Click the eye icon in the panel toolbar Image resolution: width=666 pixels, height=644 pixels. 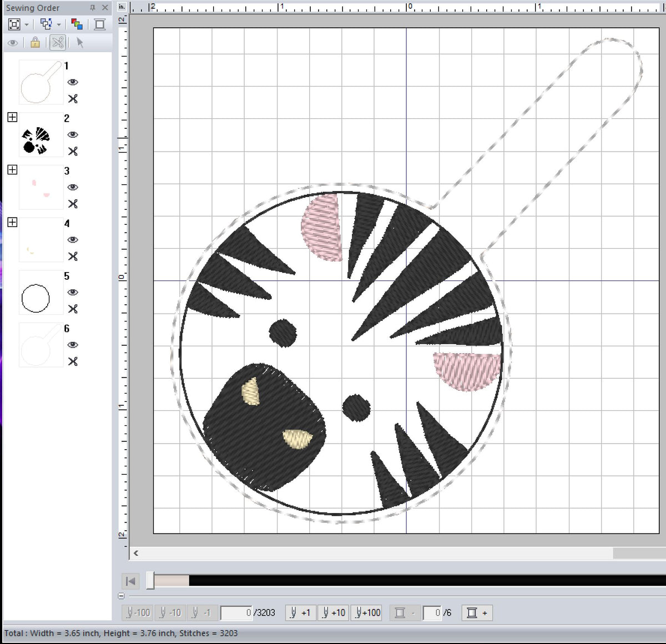click(x=13, y=43)
